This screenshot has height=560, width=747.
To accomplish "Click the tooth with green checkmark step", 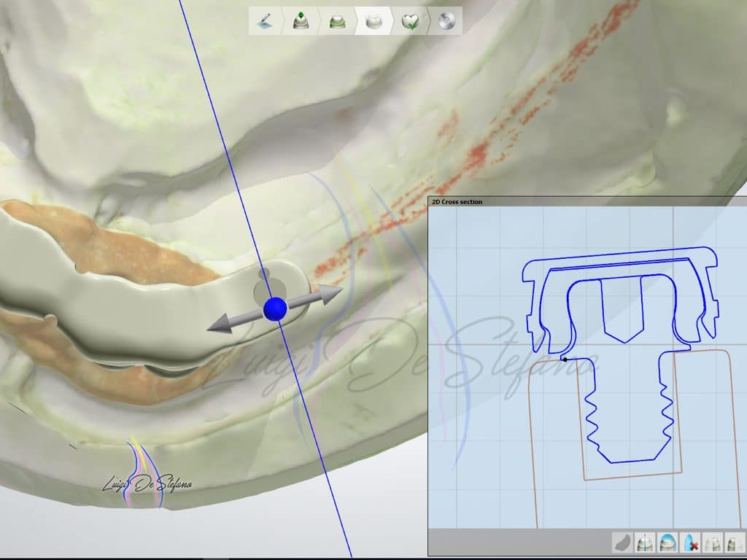I will 411,22.
